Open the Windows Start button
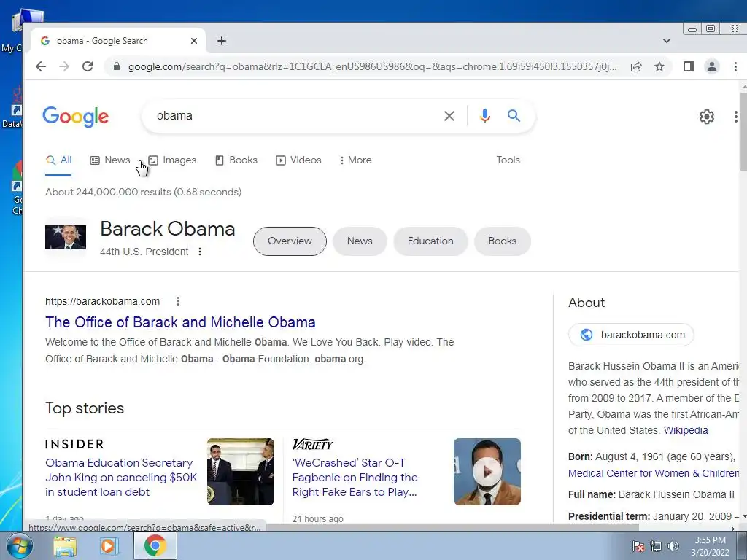The width and height of the screenshot is (747, 560). click(x=19, y=545)
